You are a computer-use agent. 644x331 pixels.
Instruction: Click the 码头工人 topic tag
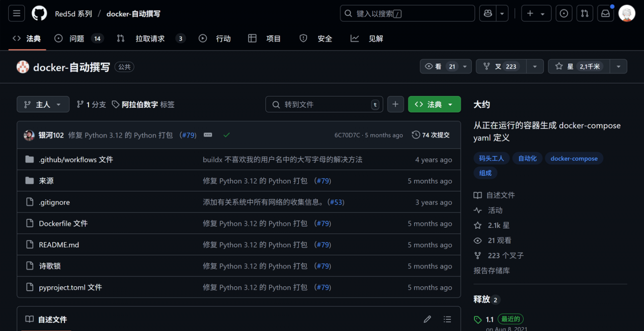point(492,158)
